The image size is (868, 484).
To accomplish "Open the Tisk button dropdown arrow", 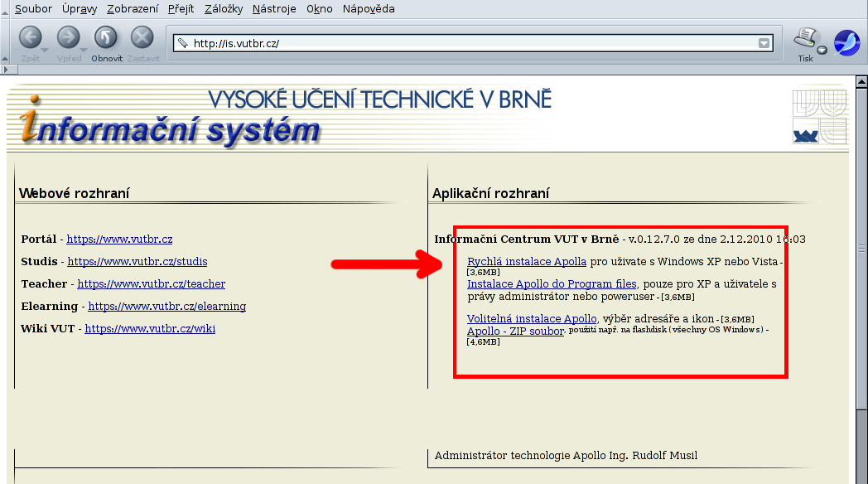I will pyautogui.click(x=822, y=50).
